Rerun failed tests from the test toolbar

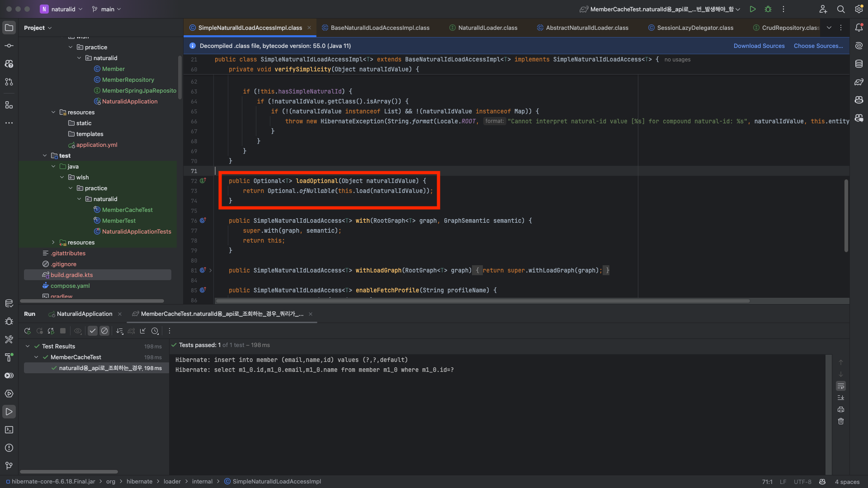(x=39, y=331)
